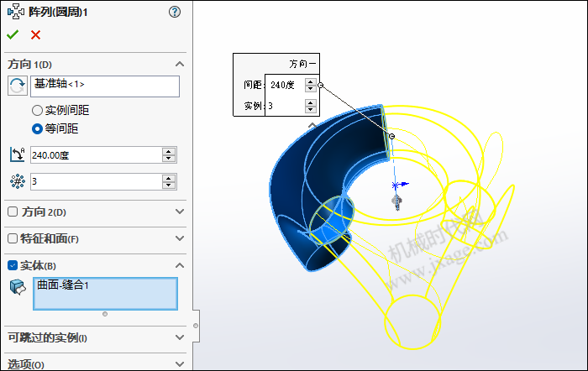Enable 特征和面 checkbox
The width and height of the screenshot is (588, 371).
click(13, 238)
